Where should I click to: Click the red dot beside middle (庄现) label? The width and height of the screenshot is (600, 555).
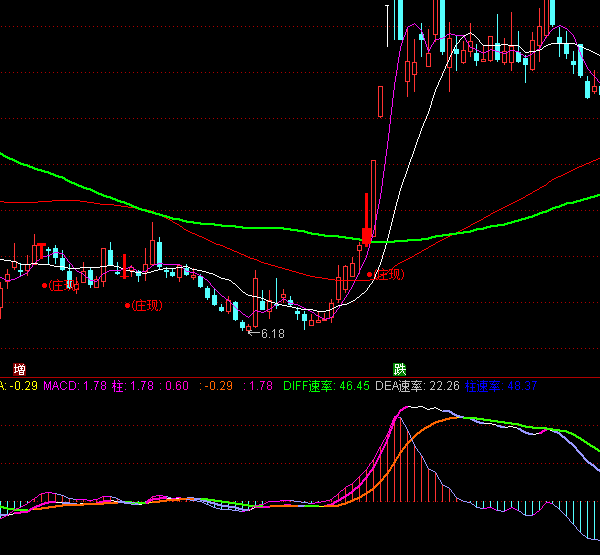(127, 304)
